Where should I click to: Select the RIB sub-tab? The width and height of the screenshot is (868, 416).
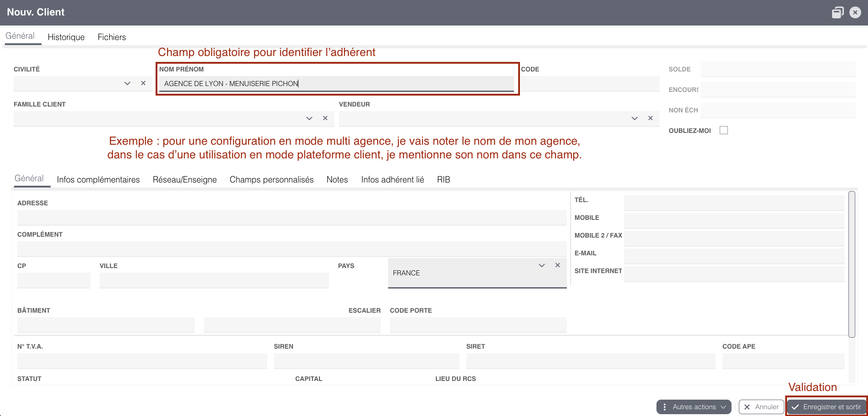[444, 180]
